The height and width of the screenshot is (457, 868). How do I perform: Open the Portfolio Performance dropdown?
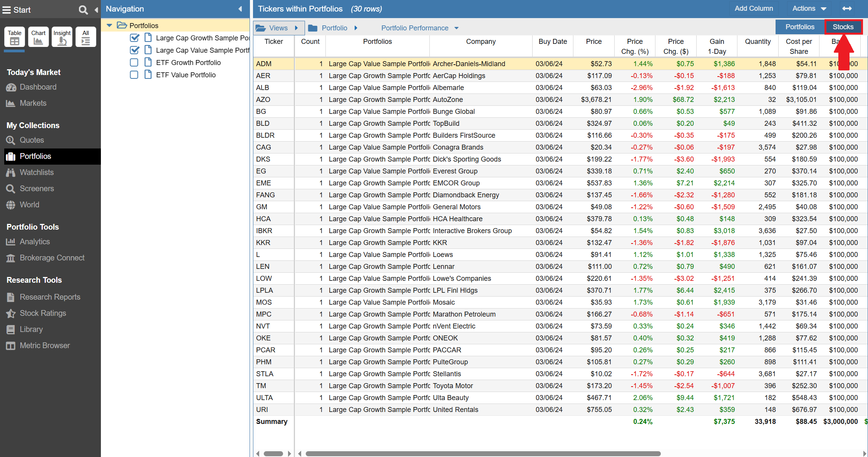click(420, 28)
